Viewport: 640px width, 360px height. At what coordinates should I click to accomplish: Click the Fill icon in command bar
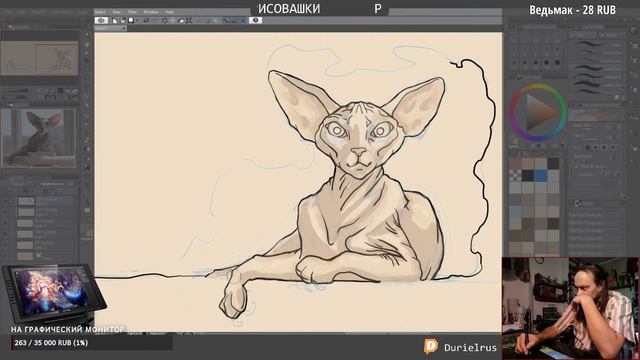181,20
